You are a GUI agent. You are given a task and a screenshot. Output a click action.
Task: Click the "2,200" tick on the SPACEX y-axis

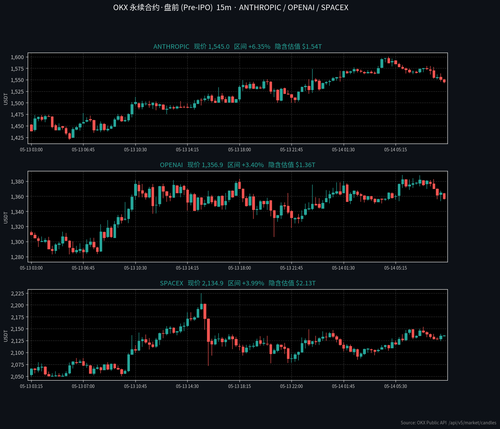pyautogui.click(x=17, y=305)
